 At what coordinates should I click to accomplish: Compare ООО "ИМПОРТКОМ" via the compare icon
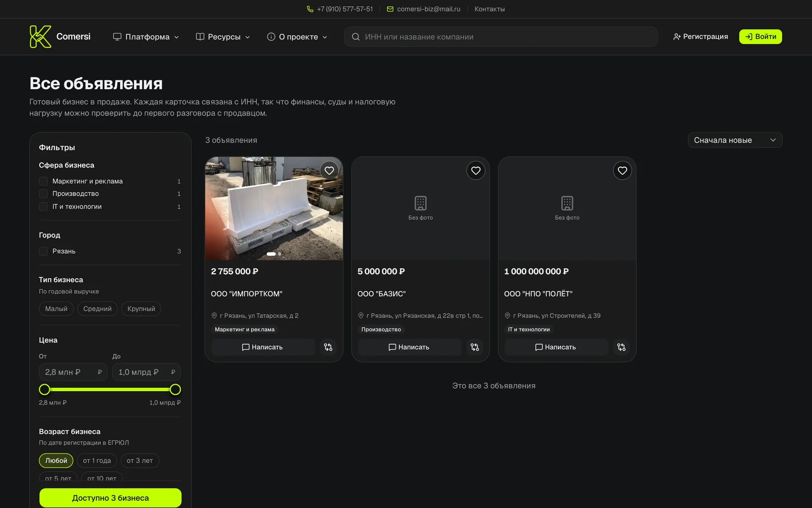328,347
